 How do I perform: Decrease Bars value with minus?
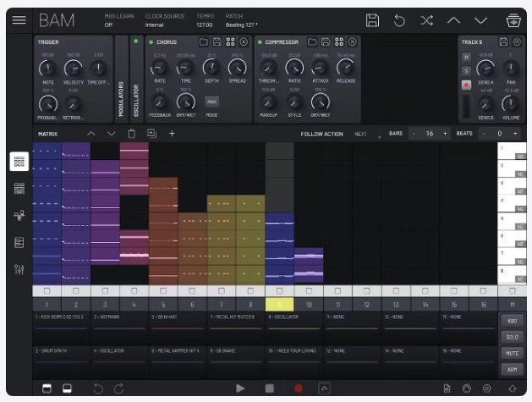(x=414, y=134)
